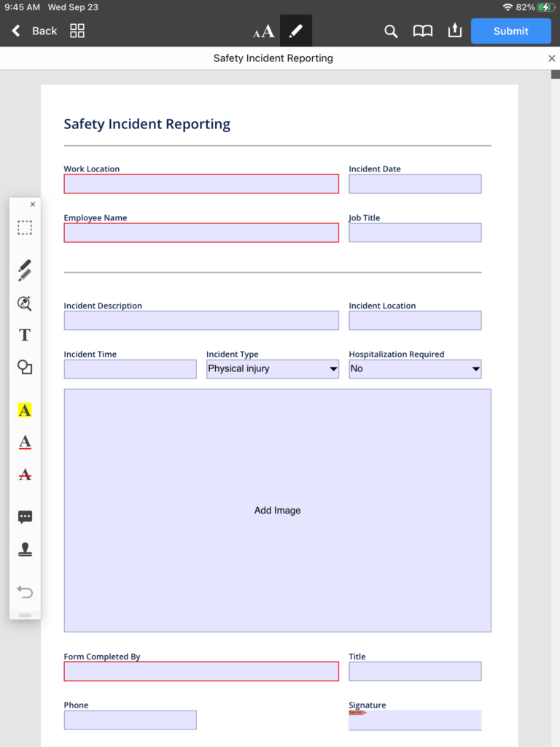Select the marquee selection tool

[25, 228]
